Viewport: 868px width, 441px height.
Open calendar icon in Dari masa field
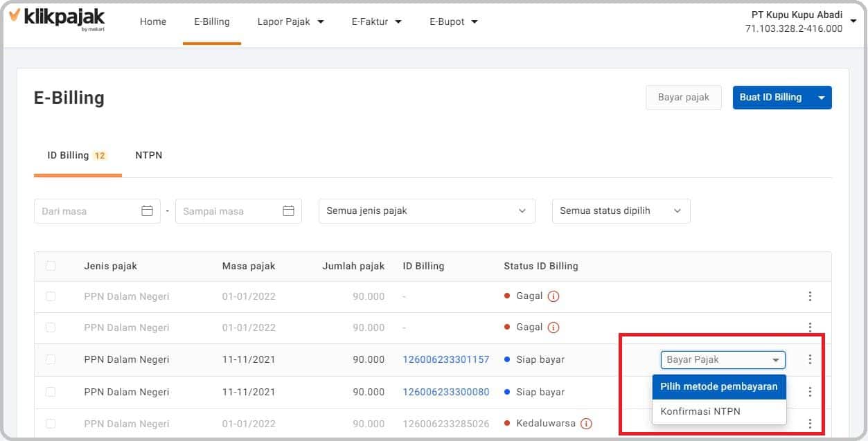pyautogui.click(x=147, y=211)
